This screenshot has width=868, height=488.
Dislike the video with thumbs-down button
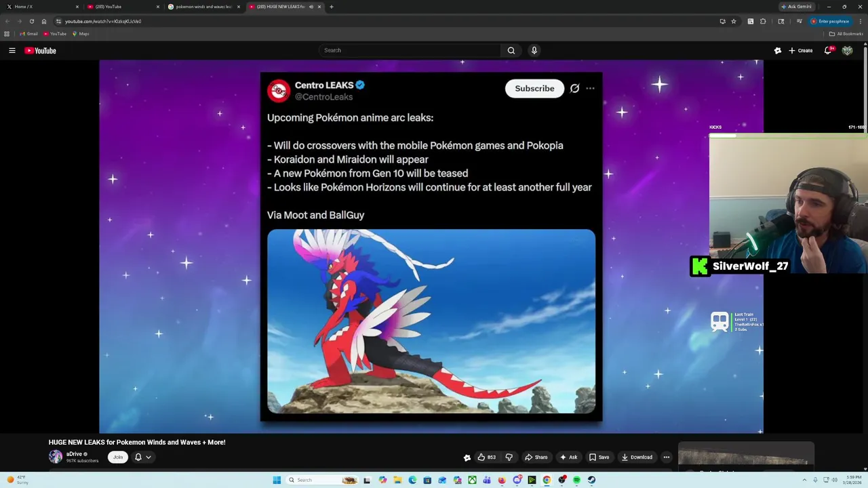(509, 457)
